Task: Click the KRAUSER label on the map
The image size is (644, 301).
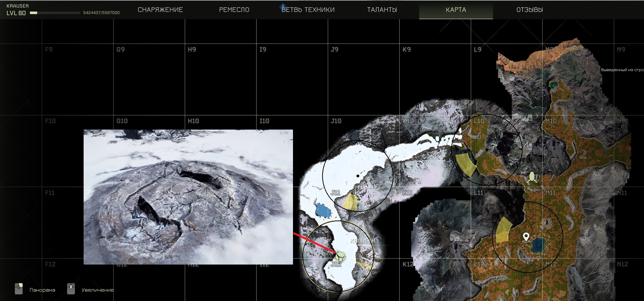Action: pos(363,241)
